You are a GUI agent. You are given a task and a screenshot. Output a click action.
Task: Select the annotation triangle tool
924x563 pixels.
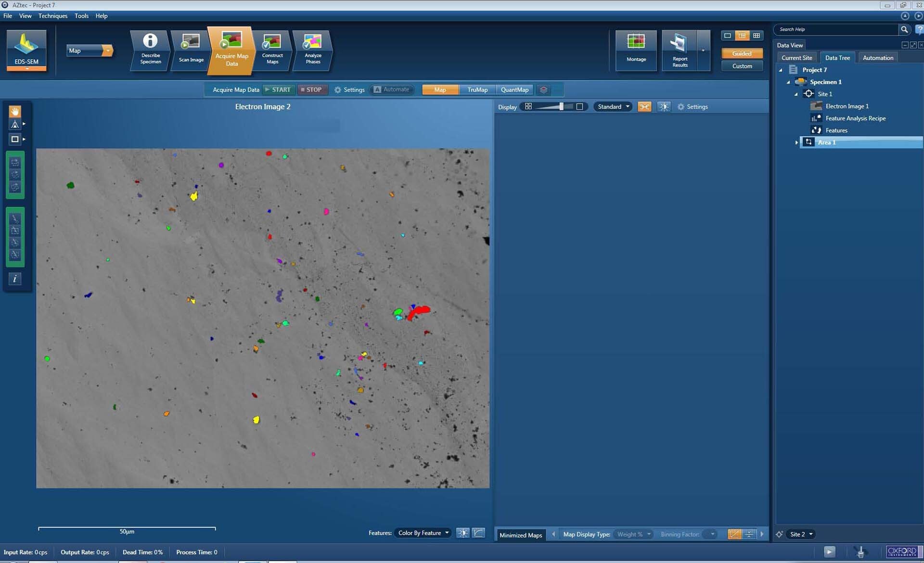(15, 125)
